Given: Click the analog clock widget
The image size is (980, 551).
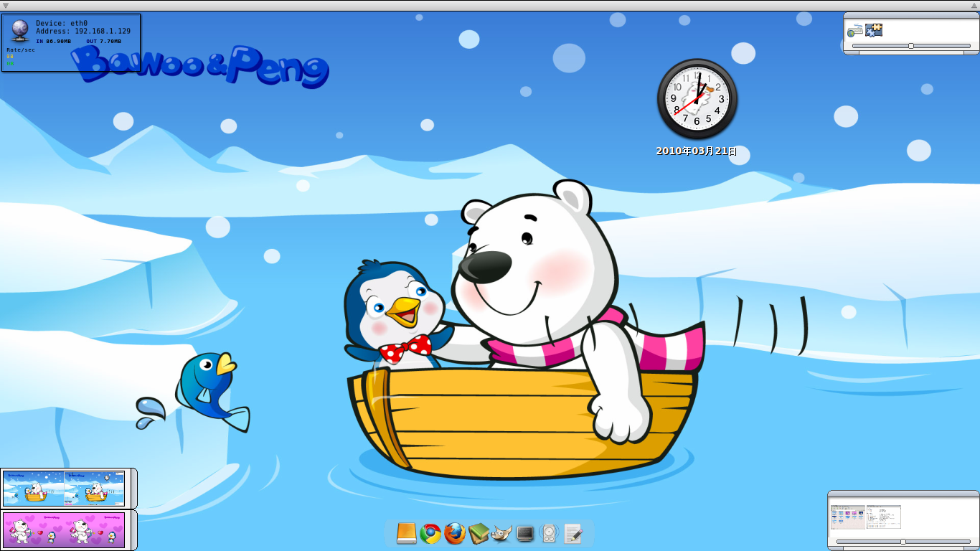Looking at the screenshot, I should click(x=697, y=99).
